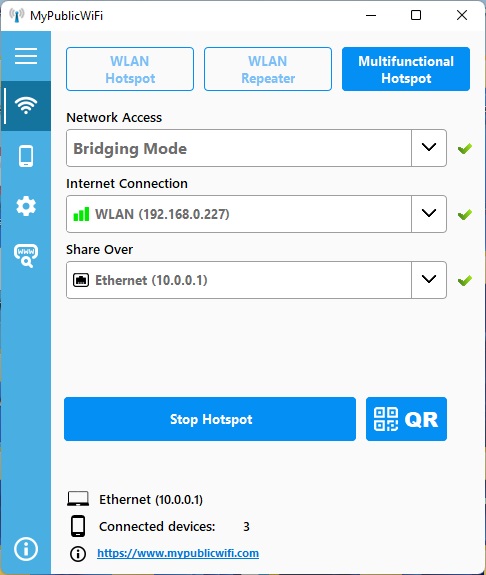The image size is (486, 575).
Task: Click the Ethernet port icon in Share Over
Action: tap(81, 280)
